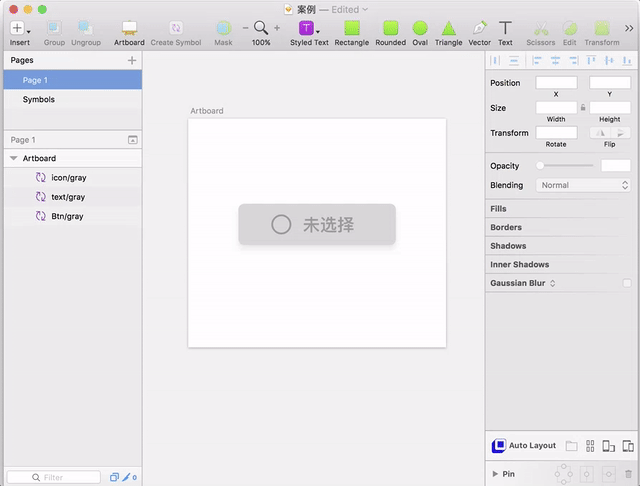Select the Text tool
Image resolution: width=640 pixels, height=486 pixels.
(x=505, y=28)
